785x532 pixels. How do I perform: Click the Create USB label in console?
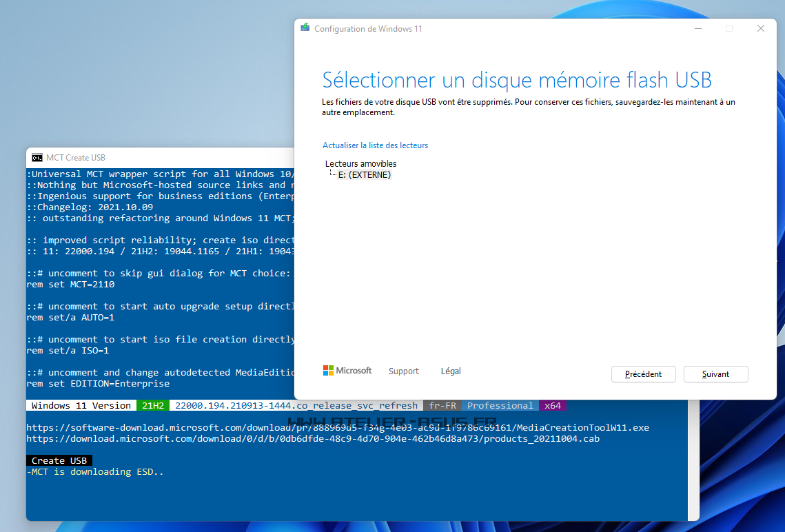pos(59,460)
